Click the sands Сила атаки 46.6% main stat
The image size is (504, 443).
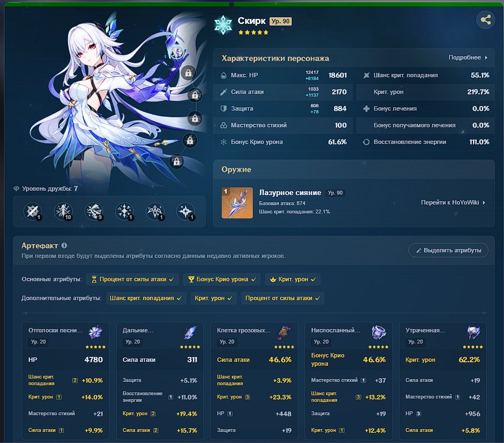click(x=255, y=360)
